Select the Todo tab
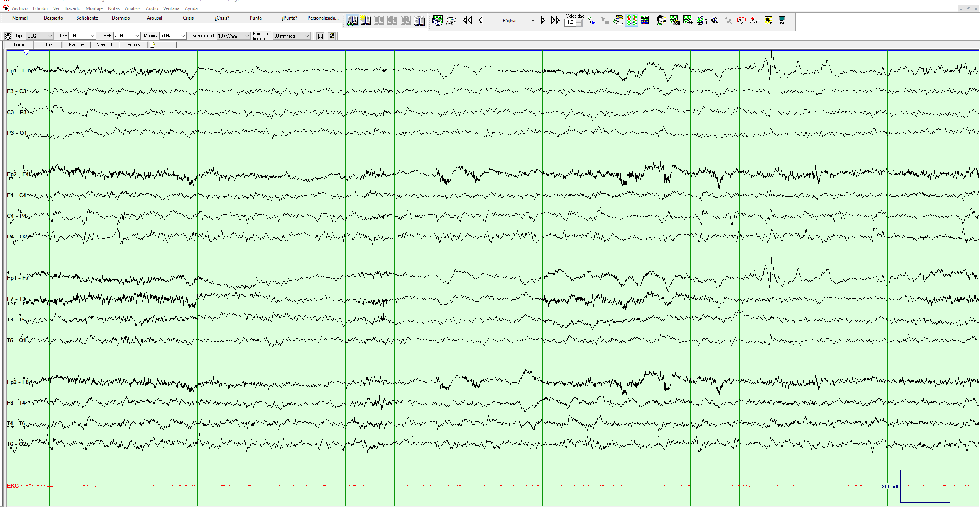The height and width of the screenshot is (509, 980). point(19,45)
